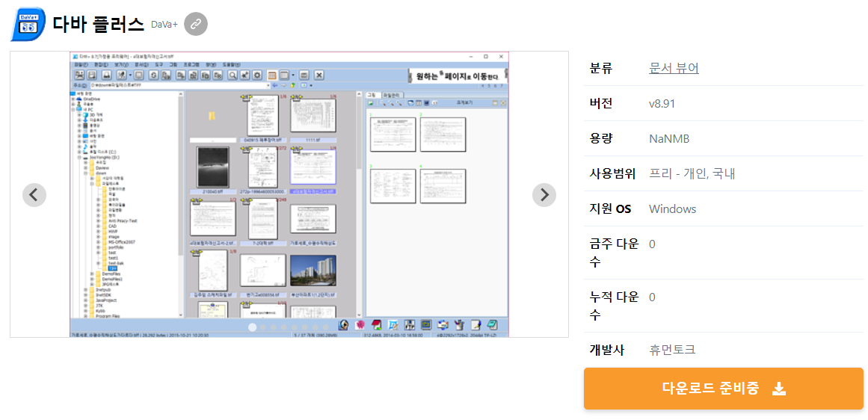868x420 pixels.
Task: Copy the page link with the chain icon
Action: (x=195, y=24)
